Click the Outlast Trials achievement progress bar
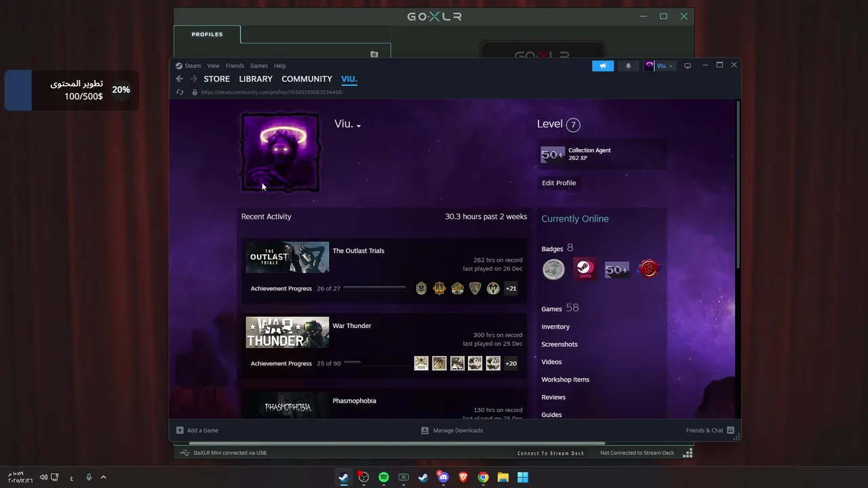This screenshot has height=488, width=868. click(x=374, y=288)
